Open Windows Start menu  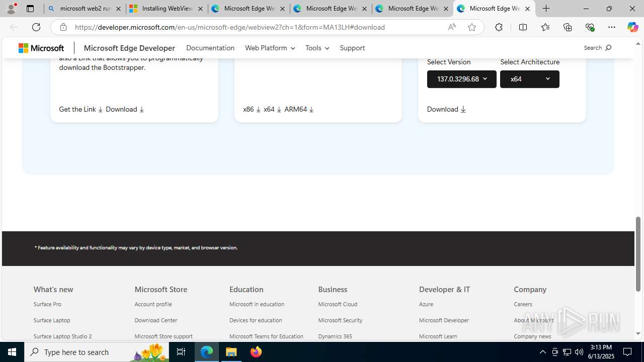[12, 352]
